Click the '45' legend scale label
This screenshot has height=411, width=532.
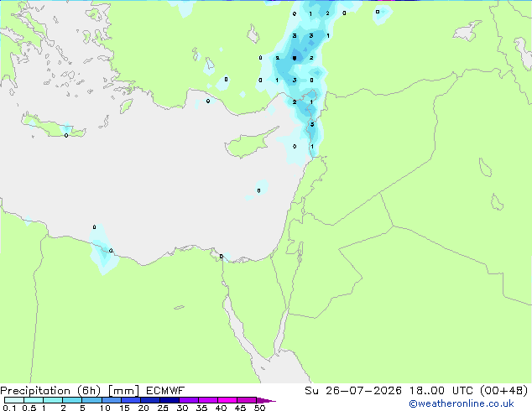[x=240, y=408]
